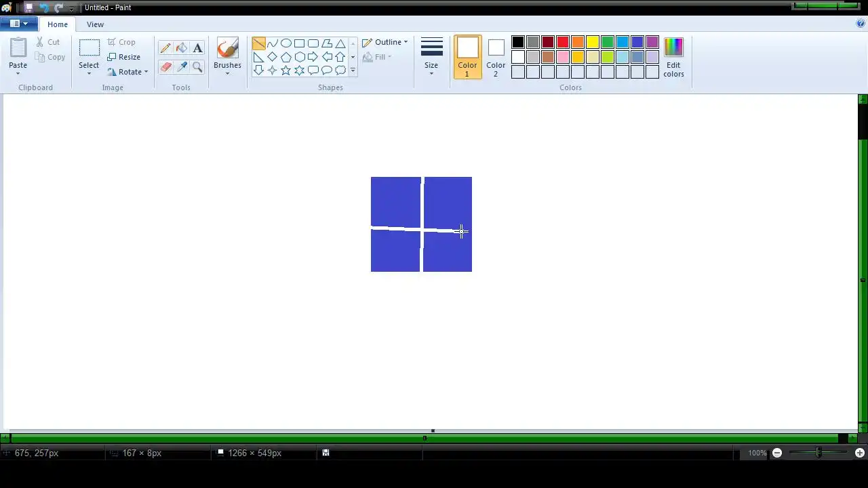Click the Brushes button icon
868x488 pixels.
227,48
